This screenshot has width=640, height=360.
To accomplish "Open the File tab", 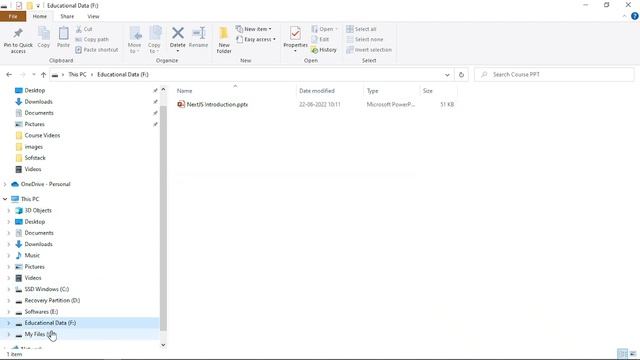I will pyautogui.click(x=13, y=16).
